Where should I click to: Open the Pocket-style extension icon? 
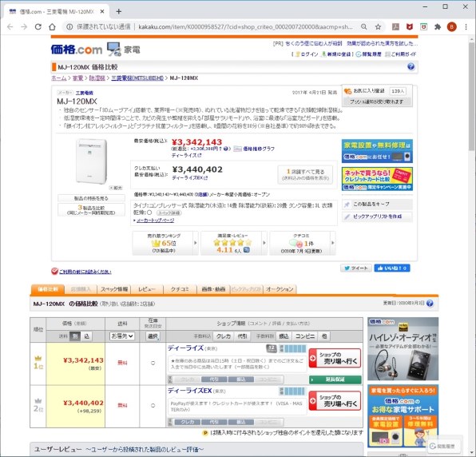pos(424,27)
